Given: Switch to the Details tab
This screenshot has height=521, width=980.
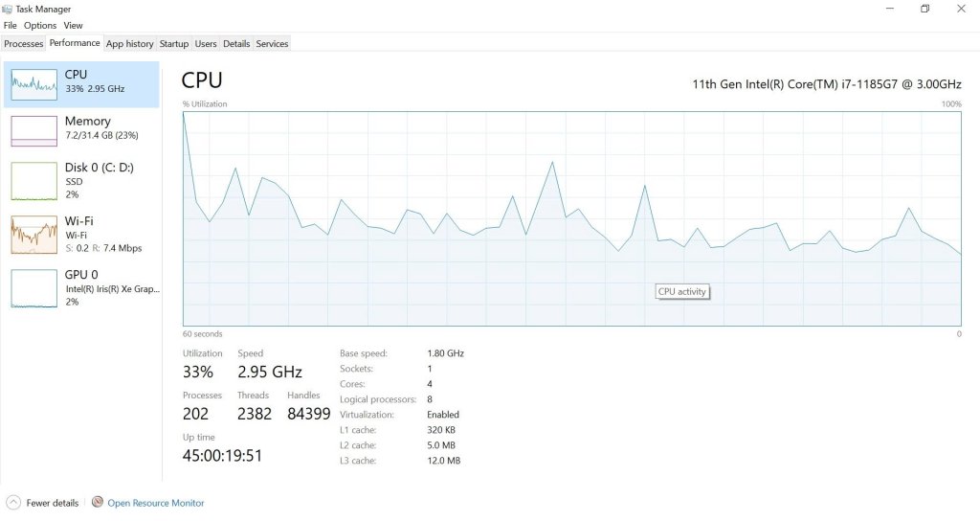Looking at the screenshot, I should point(236,44).
